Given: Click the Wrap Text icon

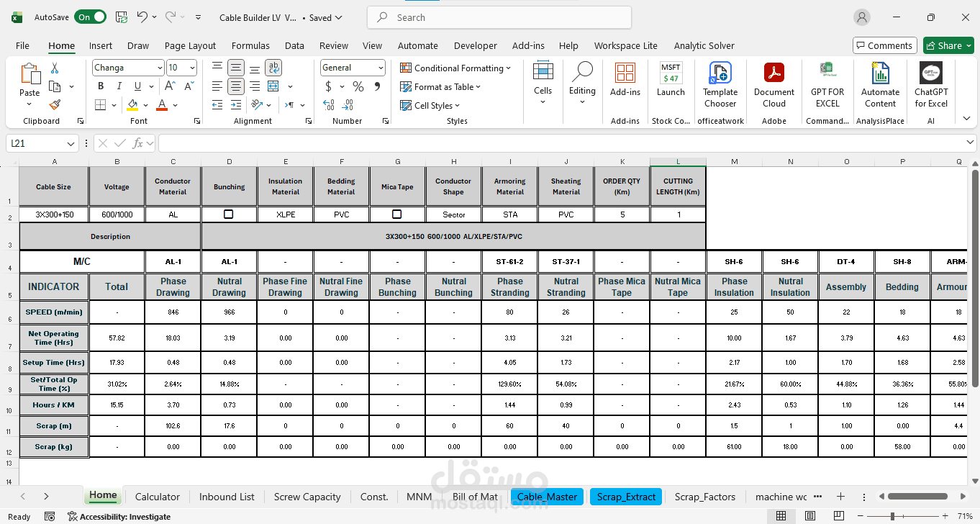Looking at the screenshot, I should click(x=273, y=68).
